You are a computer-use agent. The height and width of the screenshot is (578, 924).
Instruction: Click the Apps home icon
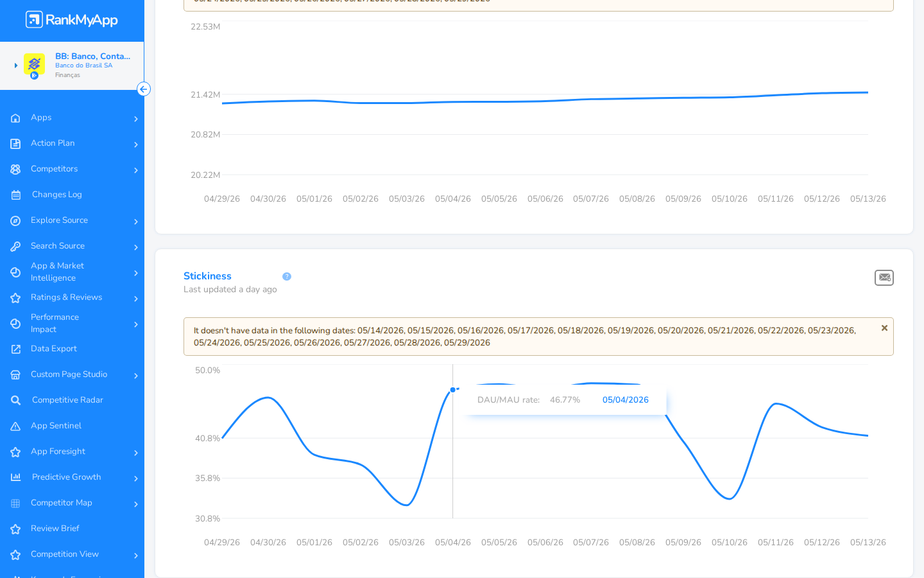[x=15, y=118]
